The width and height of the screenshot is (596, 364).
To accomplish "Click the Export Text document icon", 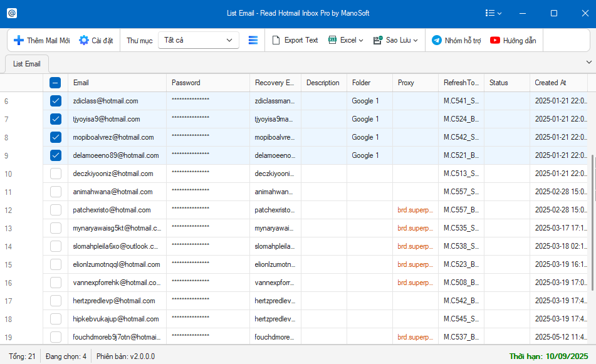I will click(x=276, y=40).
